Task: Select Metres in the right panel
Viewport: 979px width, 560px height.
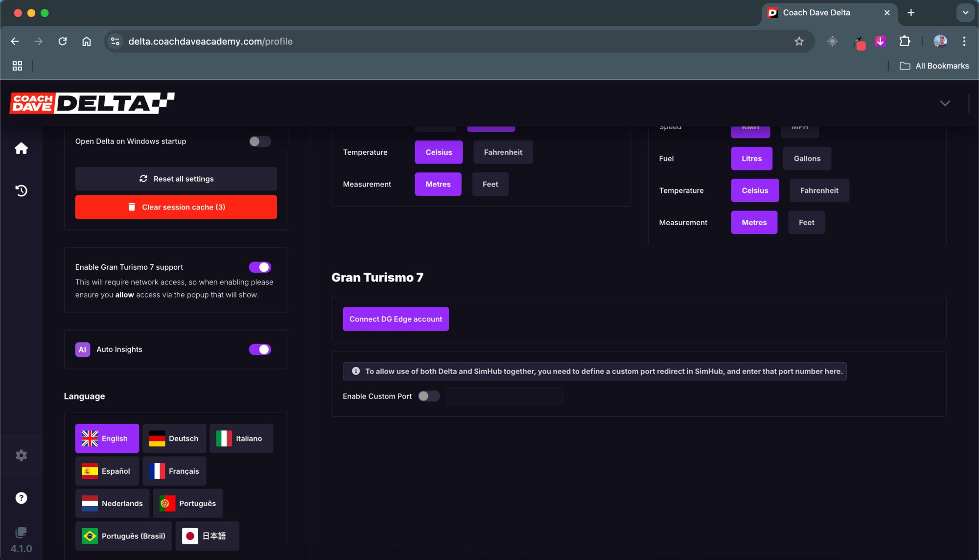Action: [754, 222]
